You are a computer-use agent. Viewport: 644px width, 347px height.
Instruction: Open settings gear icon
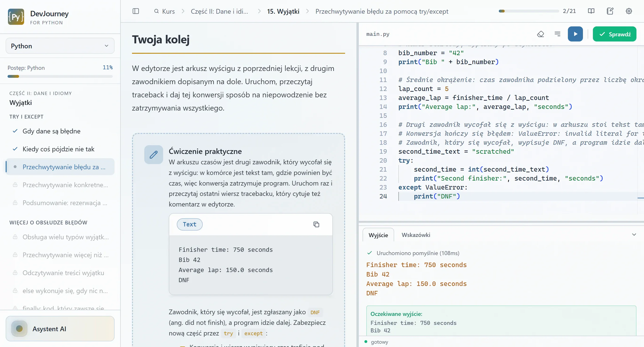coord(629,11)
